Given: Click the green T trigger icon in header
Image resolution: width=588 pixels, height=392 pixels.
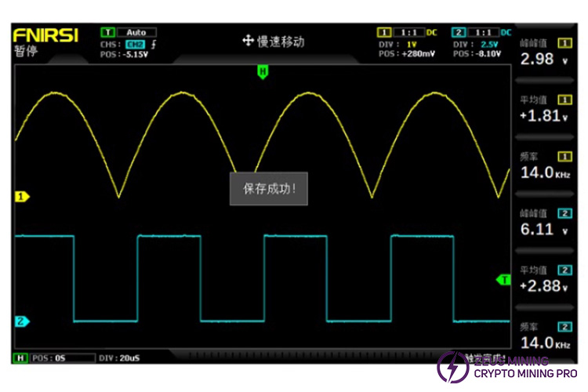Looking at the screenshot, I should [107, 33].
